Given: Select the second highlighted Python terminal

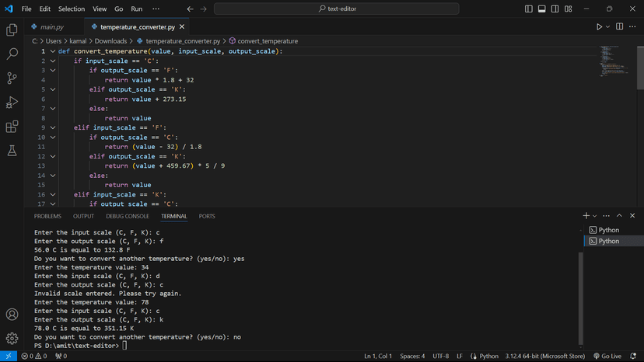Looking at the screenshot, I should click(x=614, y=241).
